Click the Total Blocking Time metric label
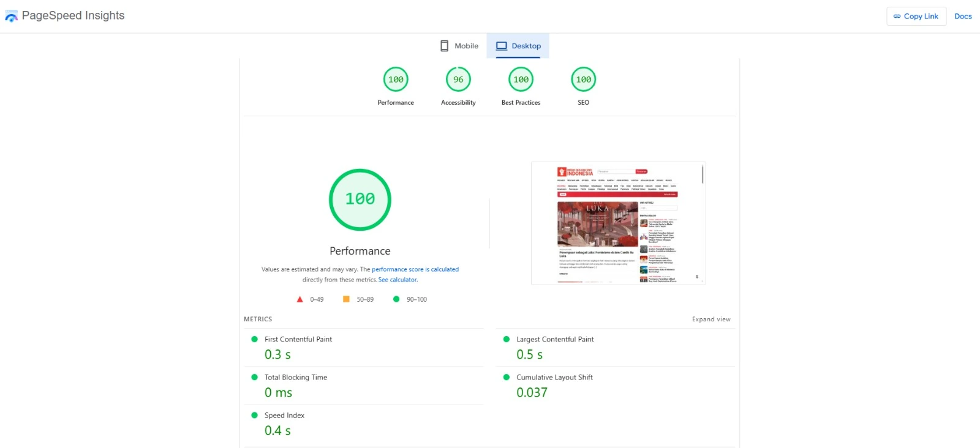This screenshot has width=980, height=448. coord(296,377)
